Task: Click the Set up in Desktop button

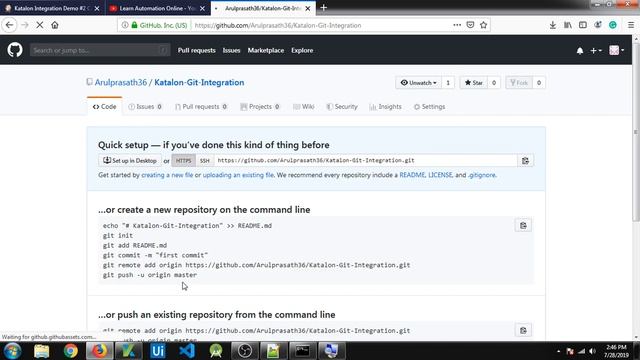Action: (x=130, y=161)
